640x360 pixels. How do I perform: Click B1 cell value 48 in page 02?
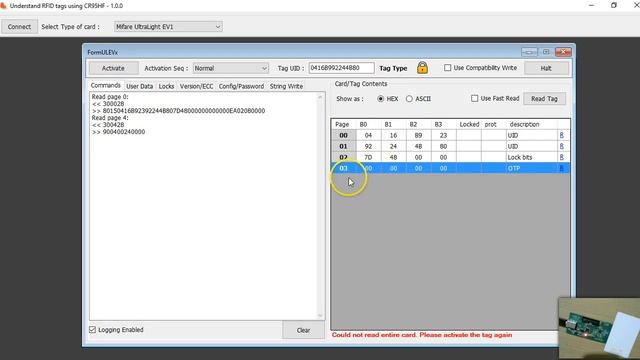(x=393, y=157)
